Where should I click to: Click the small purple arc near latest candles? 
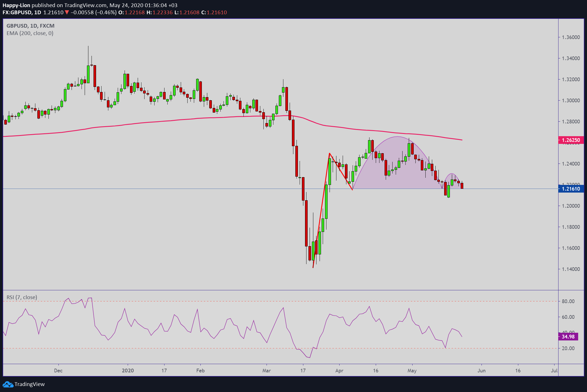452,181
